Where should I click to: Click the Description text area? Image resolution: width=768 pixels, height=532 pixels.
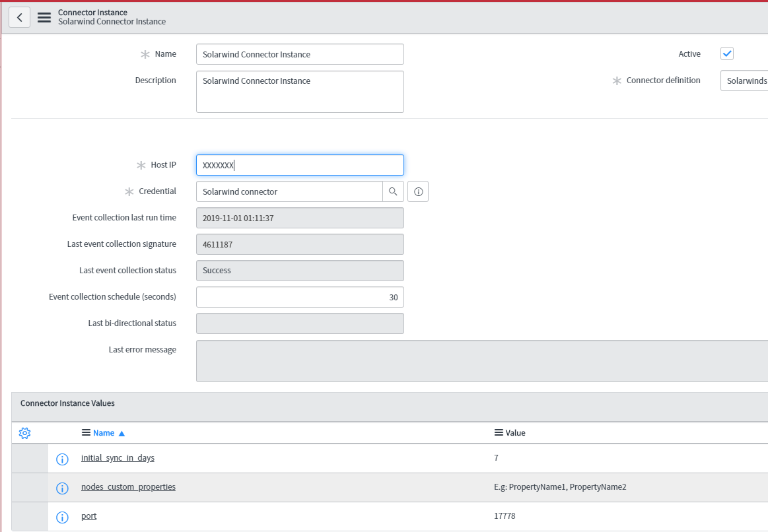point(300,92)
